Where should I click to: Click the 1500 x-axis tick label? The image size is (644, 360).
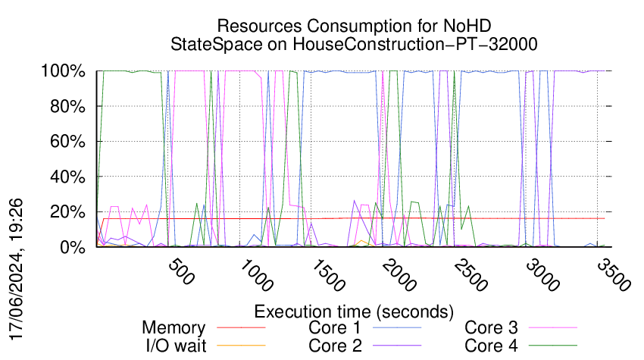pos(328,275)
